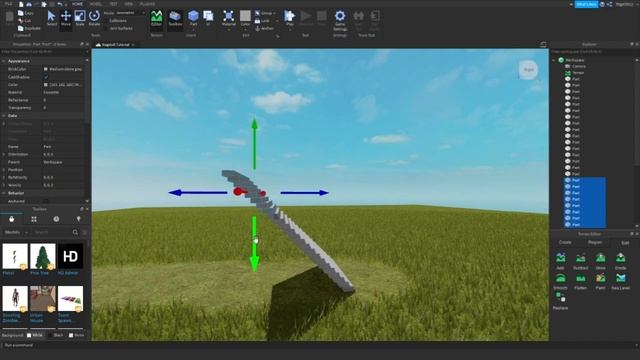Open the TEST ribbon tab
Image resolution: width=640 pixels, height=360 pixels.
(x=113, y=4)
